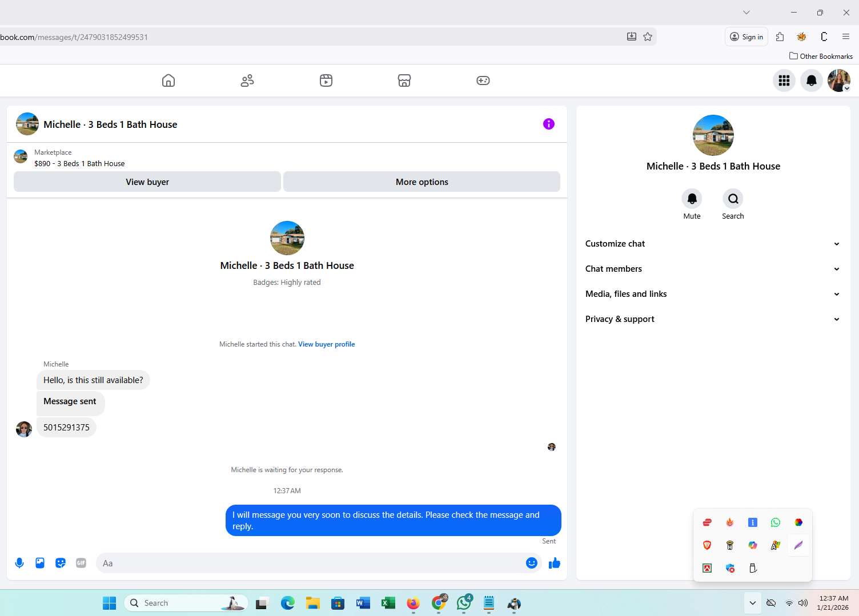
Task: Open the GIF picker icon
Action: [x=81, y=563]
